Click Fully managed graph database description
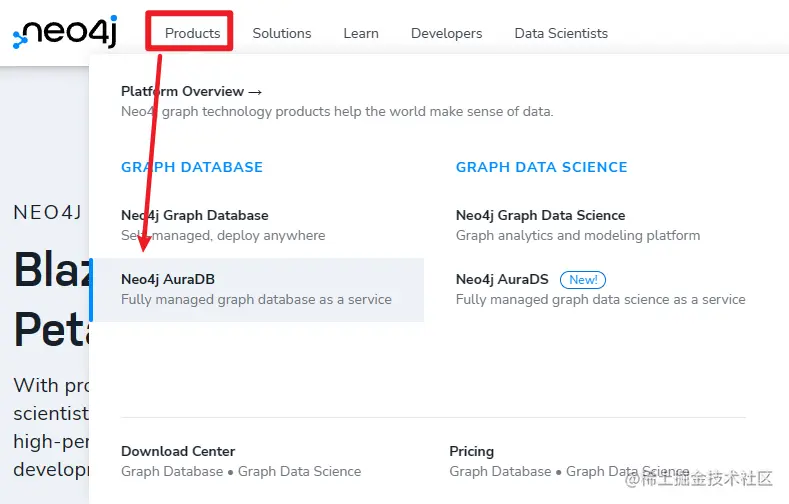Screen dimensions: 789x504 coord(256,299)
